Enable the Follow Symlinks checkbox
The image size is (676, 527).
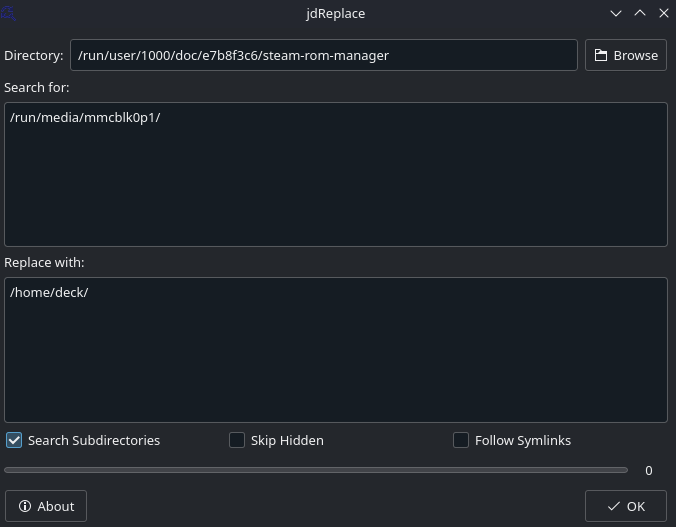(x=461, y=440)
